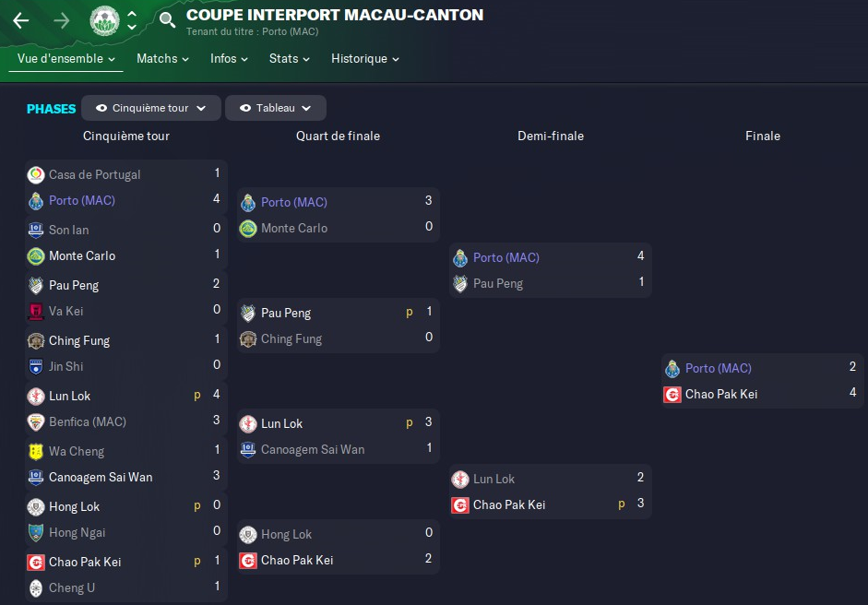This screenshot has height=605, width=868.
Task: Expand the Cinquième tour phase dropdown
Action: pos(202,108)
